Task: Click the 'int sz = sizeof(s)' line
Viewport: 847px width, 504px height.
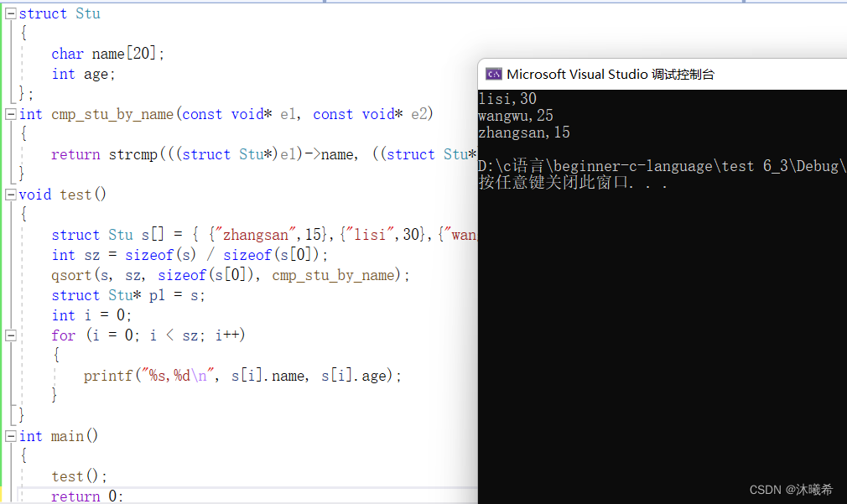Action: [x=190, y=255]
